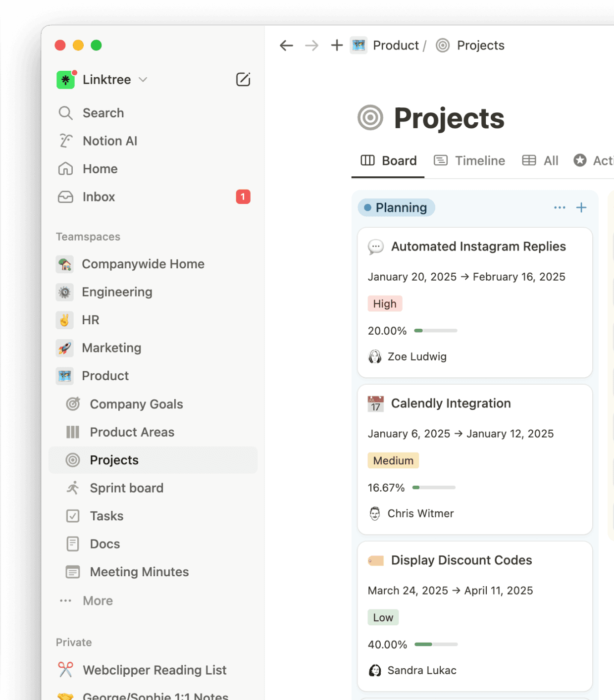The image size is (614, 700).
Task: Select the Sprint board page
Action: [x=127, y=488]
